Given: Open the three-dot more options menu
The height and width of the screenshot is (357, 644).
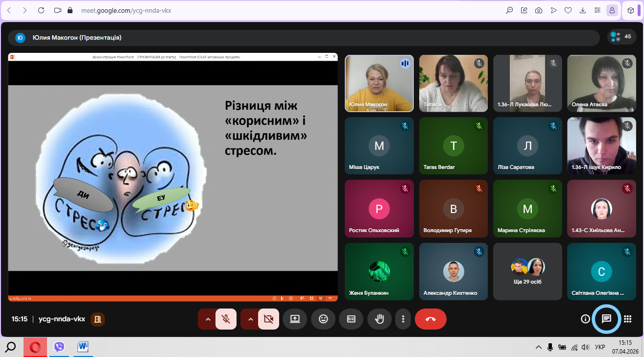Looking at the screenshot, I should (403, 319).
